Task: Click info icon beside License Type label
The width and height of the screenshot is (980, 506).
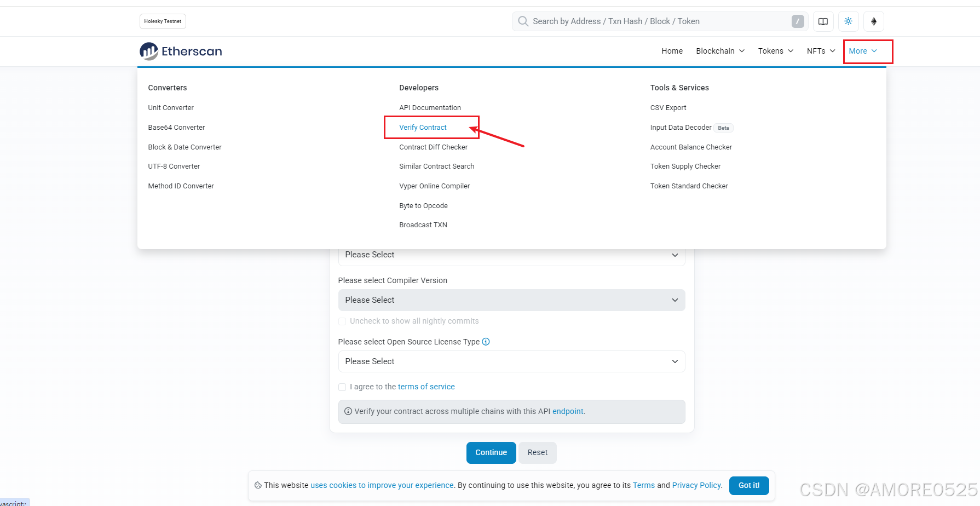Action: pyautogui.click(x=486, y=342)
